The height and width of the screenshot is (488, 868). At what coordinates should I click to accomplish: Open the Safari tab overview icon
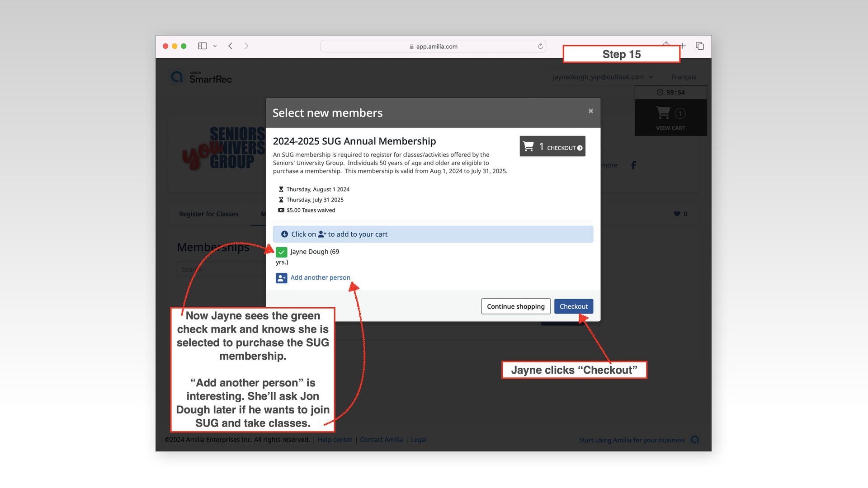click(x=700, y=46)
